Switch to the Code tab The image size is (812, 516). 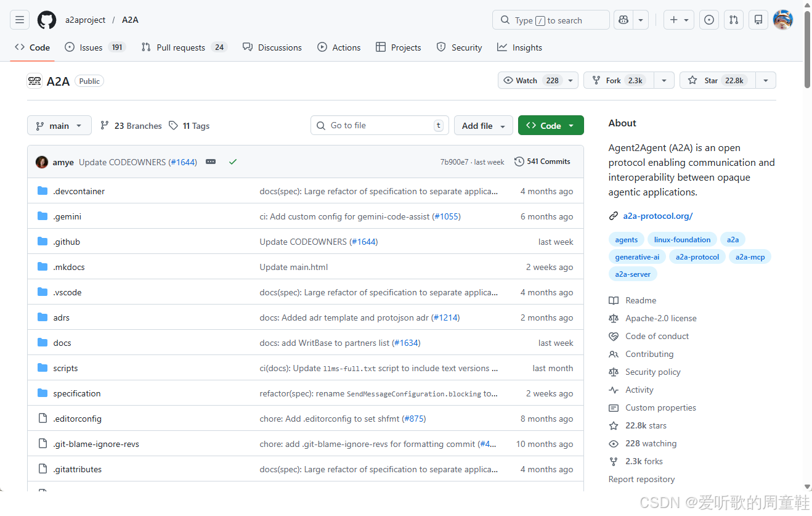[33, 47]
